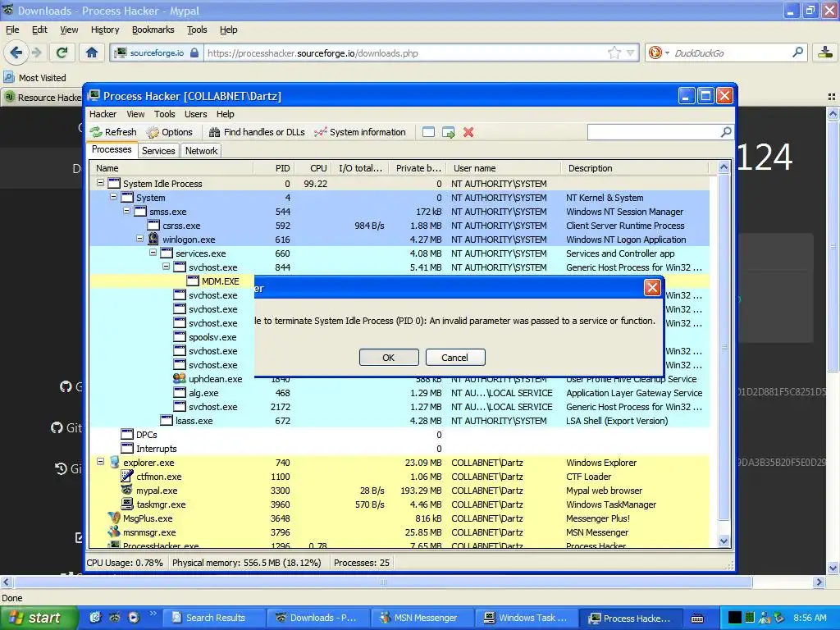
Task: Click the winlogon.exe icon
Action: click(153, 239)
